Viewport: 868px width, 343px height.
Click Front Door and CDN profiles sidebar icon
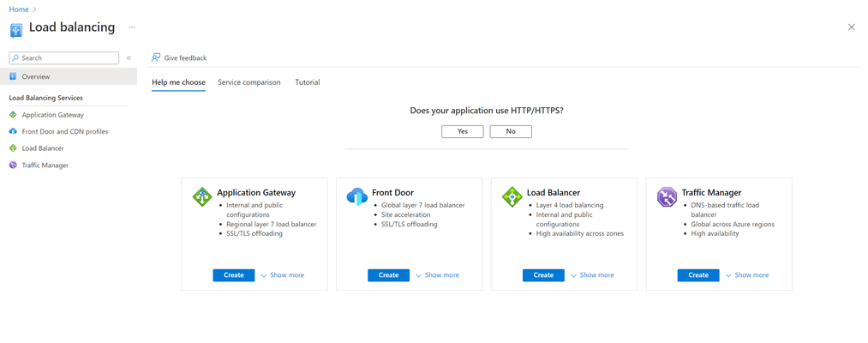(x=14, y=131)
